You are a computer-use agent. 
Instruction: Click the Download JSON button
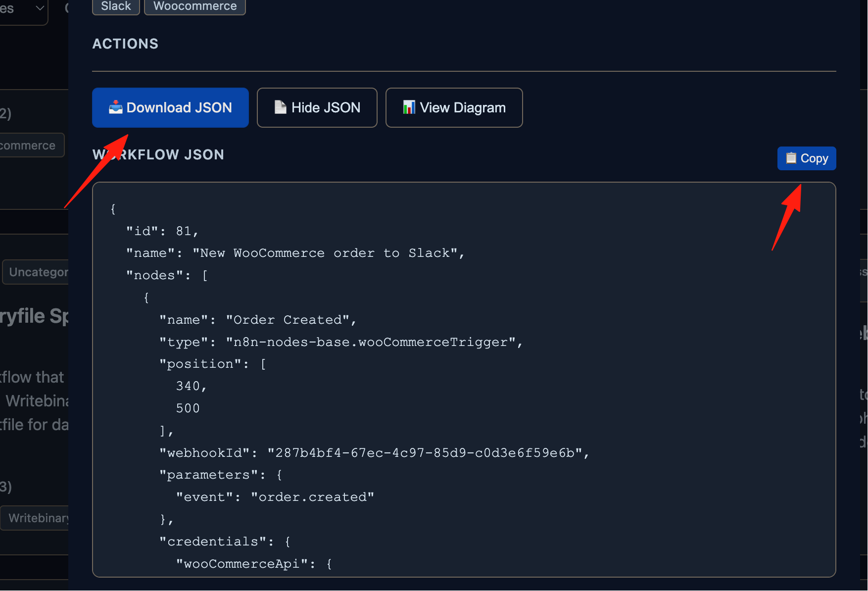click(x=170, y=107)
